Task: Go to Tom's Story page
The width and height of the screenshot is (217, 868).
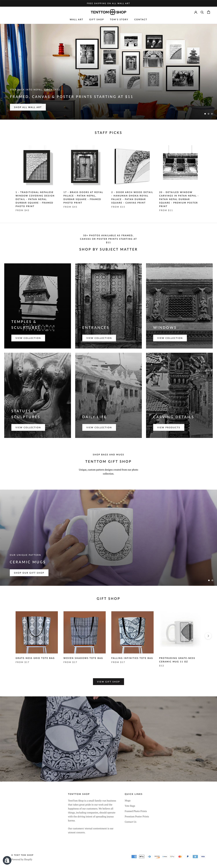Action: coord(119,20)
